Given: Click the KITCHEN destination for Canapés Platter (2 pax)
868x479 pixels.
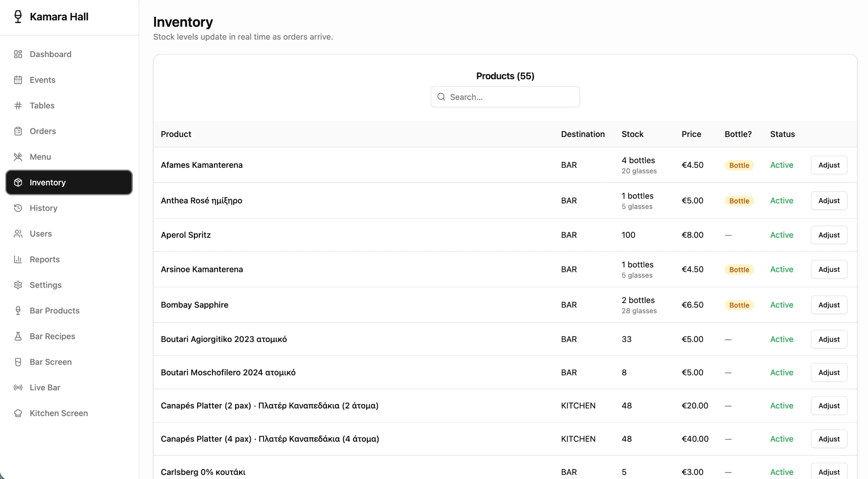Looking at the screenshot, I should (x=578, y=406).
